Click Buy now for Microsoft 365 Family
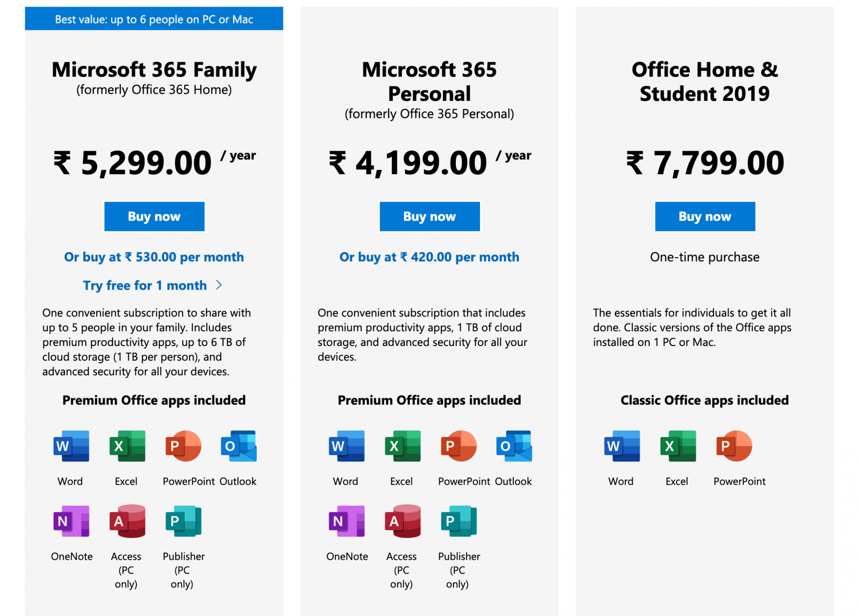This screenshot has height=616, width=859. point(154,216)
